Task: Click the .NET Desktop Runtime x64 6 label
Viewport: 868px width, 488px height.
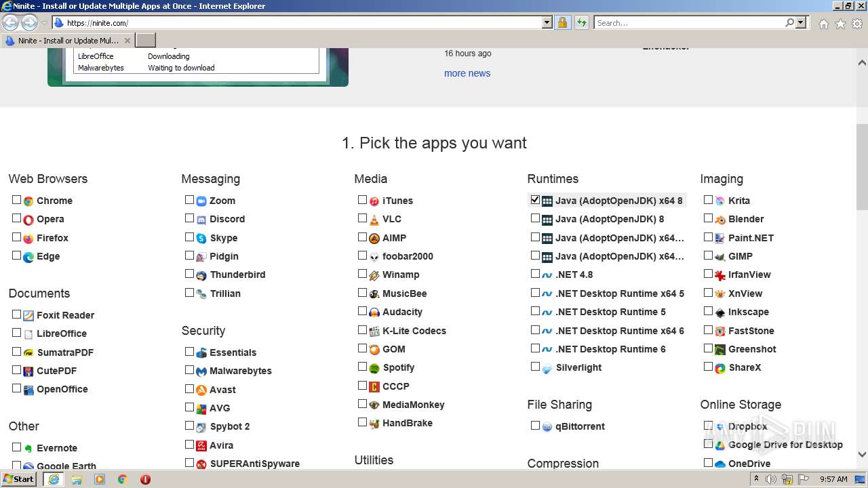Action: [620, 331]
